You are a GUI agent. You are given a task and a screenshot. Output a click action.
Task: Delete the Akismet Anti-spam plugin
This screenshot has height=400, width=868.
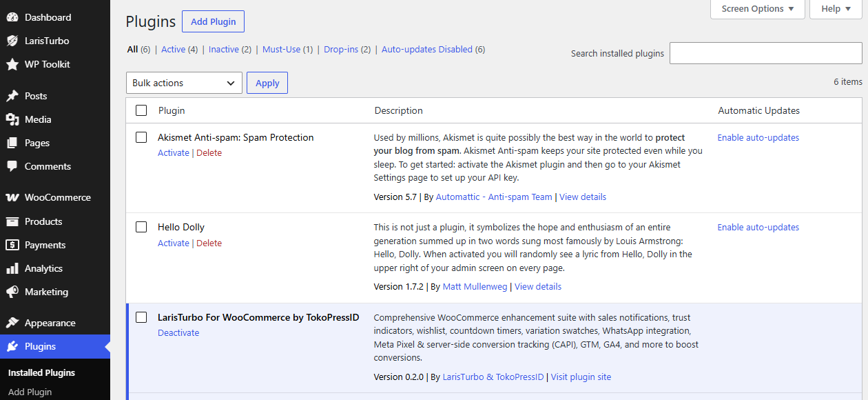(209, 153)
